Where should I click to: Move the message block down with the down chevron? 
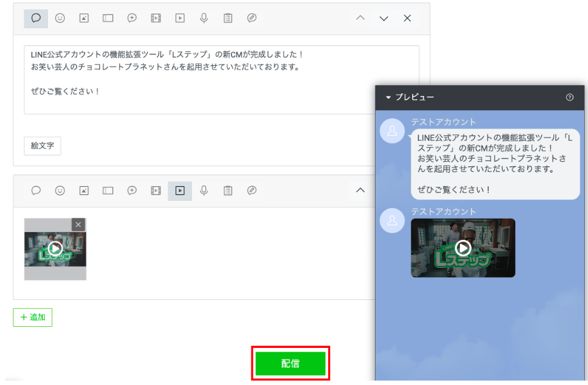383,19
